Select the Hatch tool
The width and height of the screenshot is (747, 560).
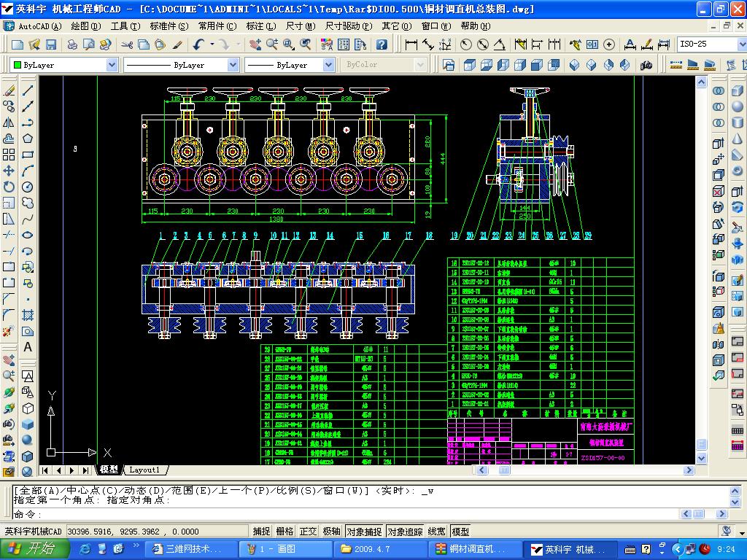[x=28, y=315]
